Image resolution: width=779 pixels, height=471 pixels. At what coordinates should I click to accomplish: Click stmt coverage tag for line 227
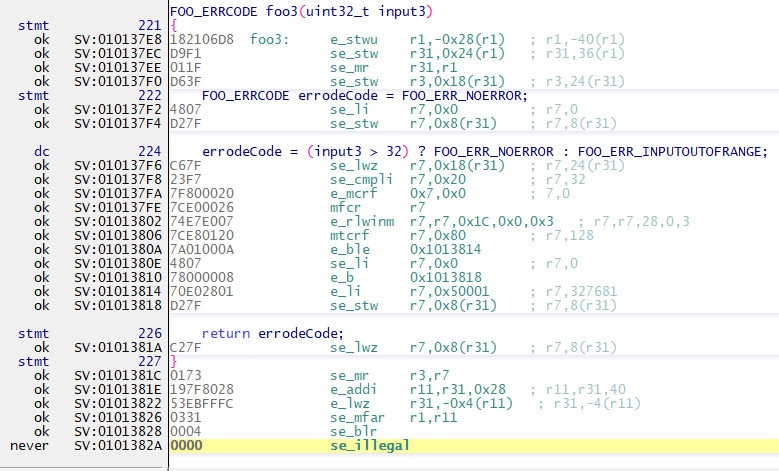[x=33, y=361]
